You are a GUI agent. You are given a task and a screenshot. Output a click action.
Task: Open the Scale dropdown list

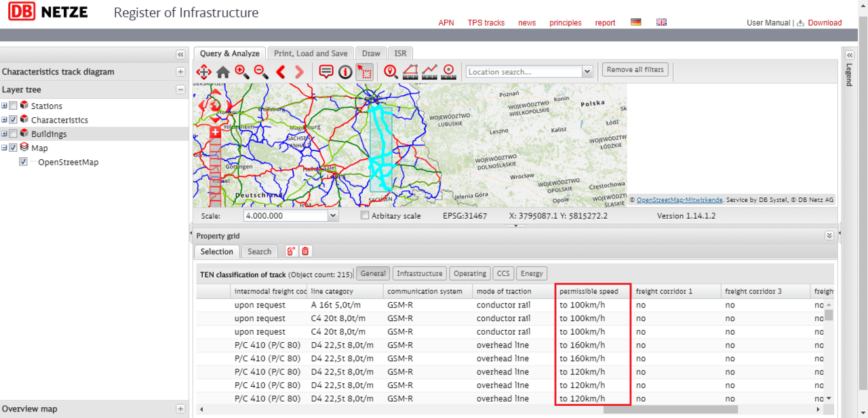332,215
